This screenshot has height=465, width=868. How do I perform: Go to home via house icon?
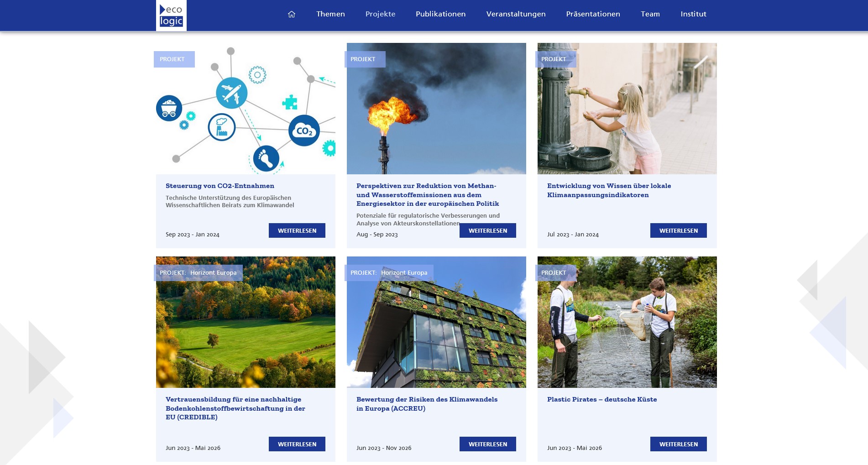[292, 14]
